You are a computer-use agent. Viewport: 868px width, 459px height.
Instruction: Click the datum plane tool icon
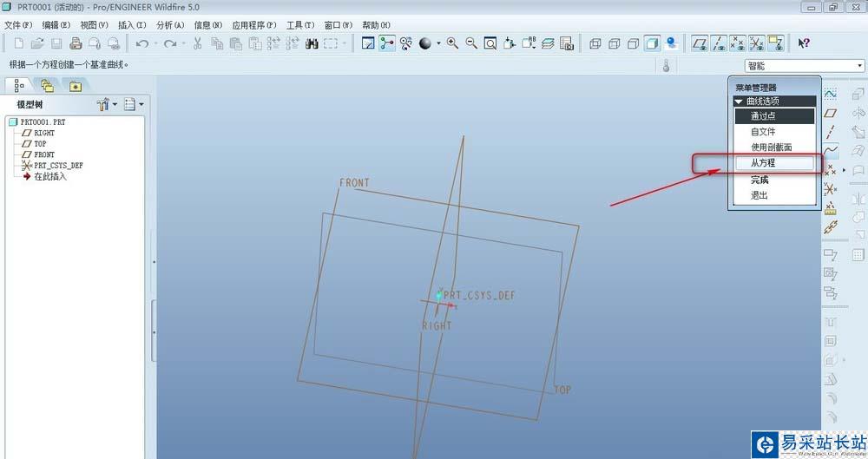(831, 113)
